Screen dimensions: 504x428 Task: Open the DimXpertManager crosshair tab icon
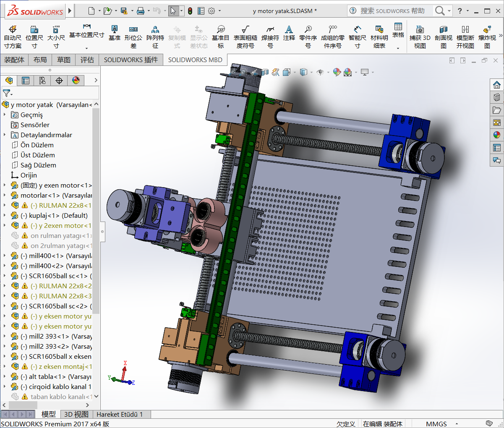59,80
